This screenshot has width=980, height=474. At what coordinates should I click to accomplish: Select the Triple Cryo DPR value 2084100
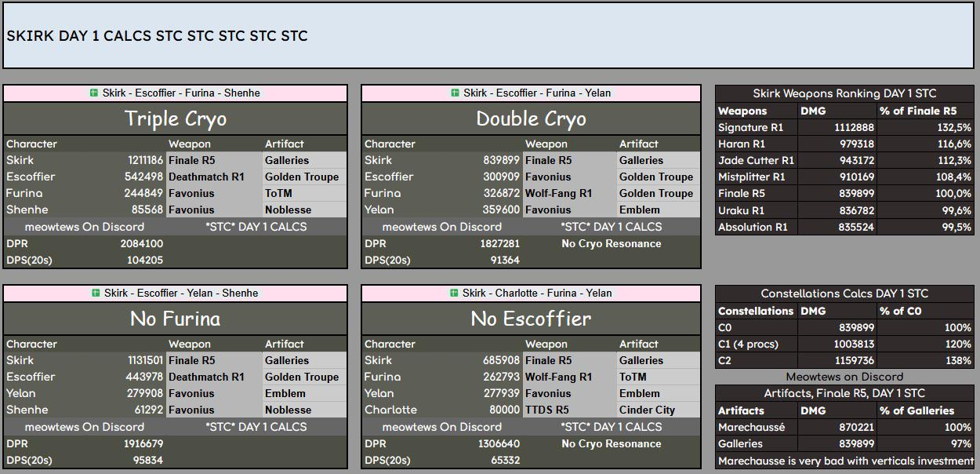point(141,244)
